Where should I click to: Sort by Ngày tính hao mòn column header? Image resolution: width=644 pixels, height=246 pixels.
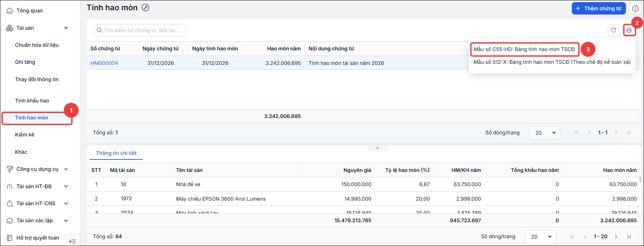(x=215, y=49)
